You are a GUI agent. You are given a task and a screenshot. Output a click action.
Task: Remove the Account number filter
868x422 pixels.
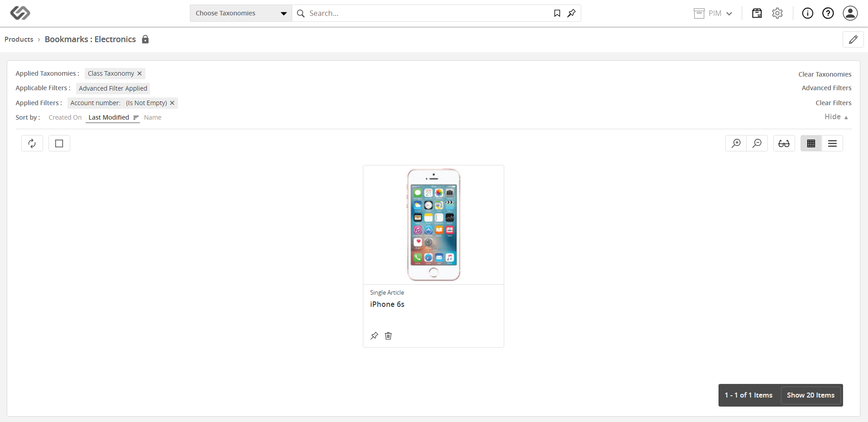(172, 103)
